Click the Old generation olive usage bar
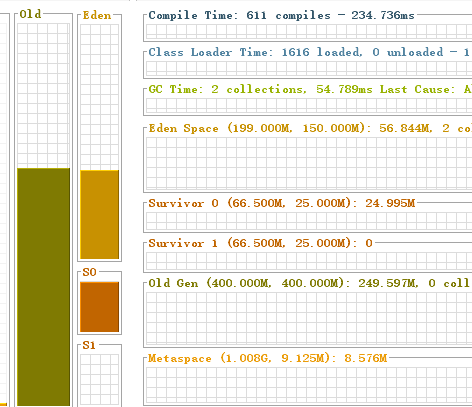472x407 pixels. pyautogui.click(x=44, y=287)
